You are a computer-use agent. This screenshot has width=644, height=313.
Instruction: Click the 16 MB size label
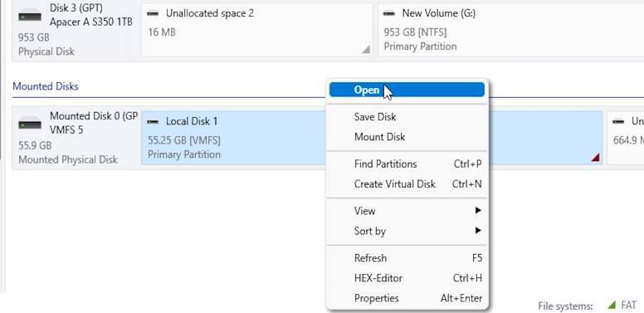pyautogui.click(x=162, y=32)
